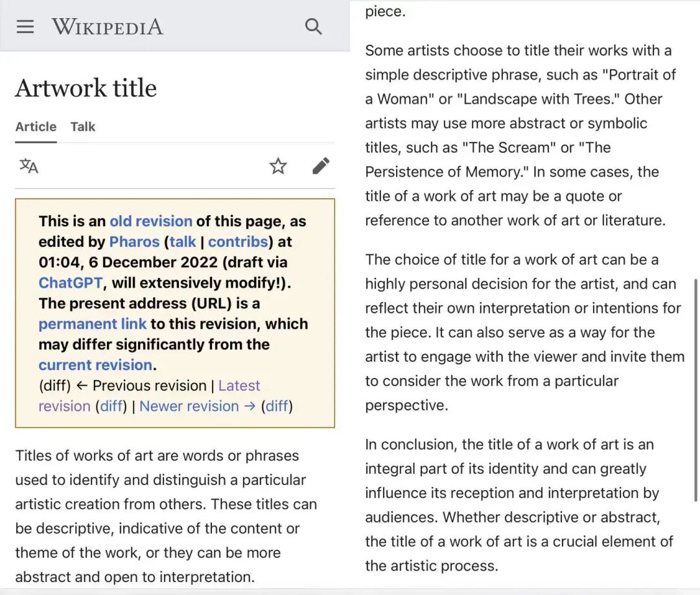Click the 'permanent link' hyperlink
The height and width of the screenshot is (595, 700).
click(x=93, y=323)
